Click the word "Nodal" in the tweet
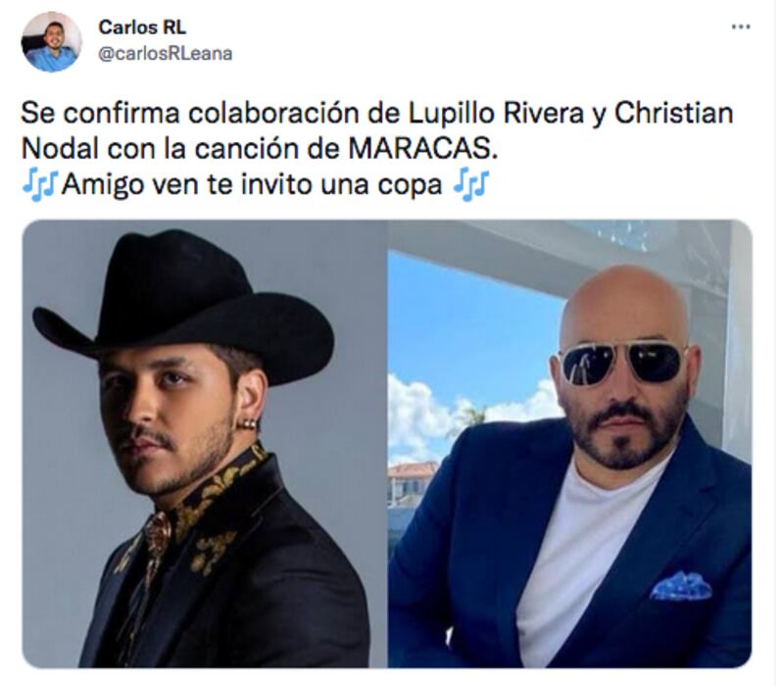784x686 pixels. [60, 149]
